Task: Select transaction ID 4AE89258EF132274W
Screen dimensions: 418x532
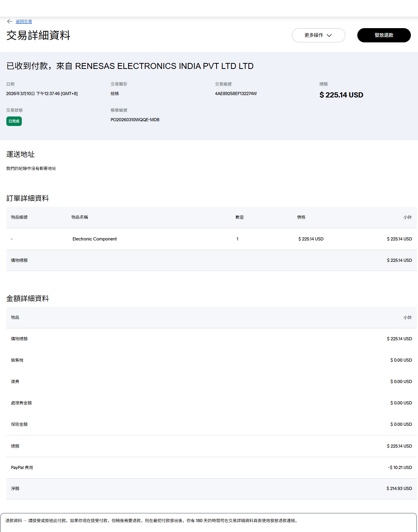Action: pyautogui.click(x=236, y=93)
